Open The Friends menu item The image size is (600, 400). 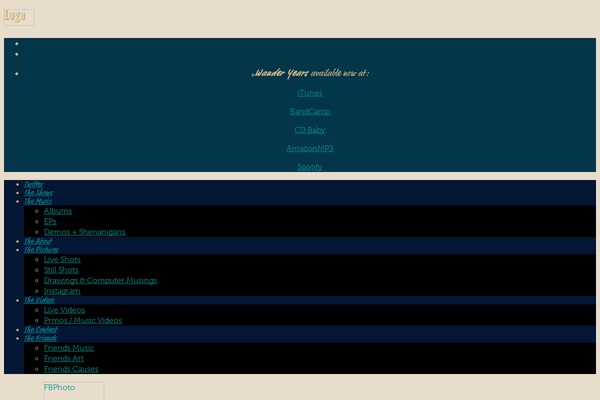tap(41, 338)
